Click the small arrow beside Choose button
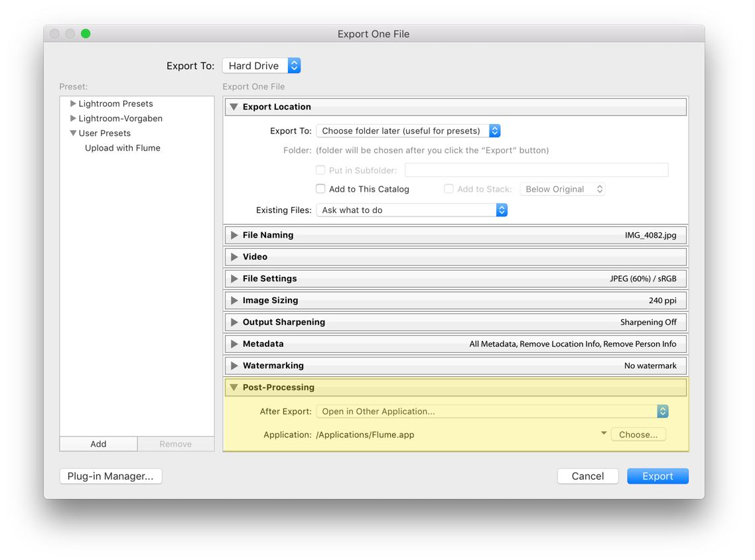The width and height of the screenshot is (755, 560). coord(603,433)
